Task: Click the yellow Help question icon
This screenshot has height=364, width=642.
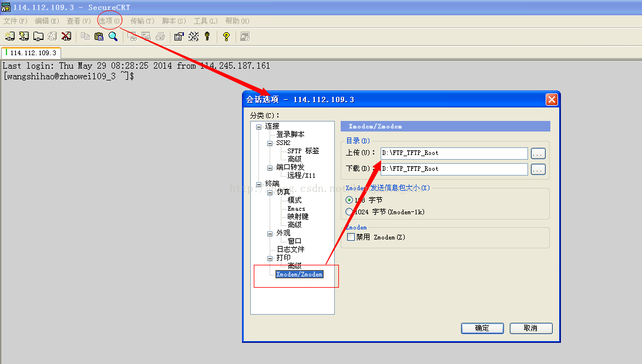Action: pyautogui.click(x=226, y=36)
